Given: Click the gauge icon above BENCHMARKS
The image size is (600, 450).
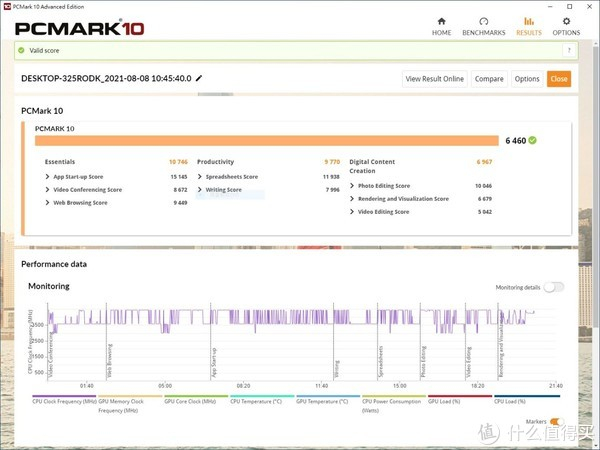Looking at the screenshot, I should [x=484, y=21].
